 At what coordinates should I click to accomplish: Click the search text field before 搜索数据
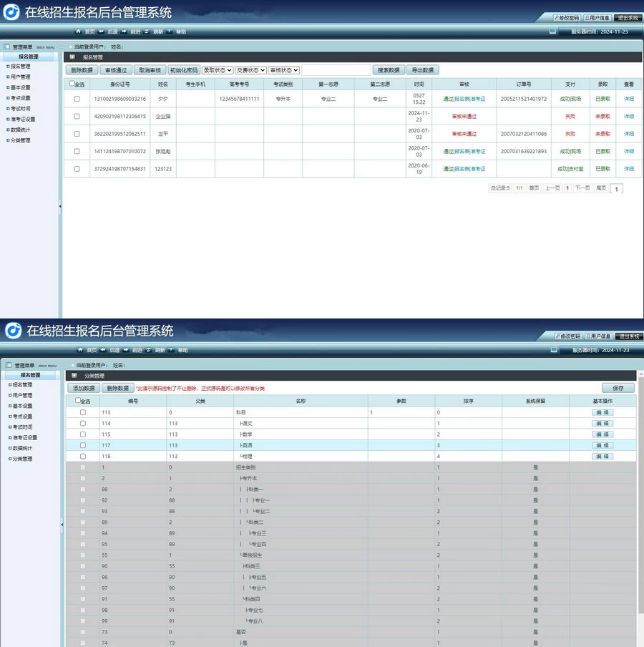(336, 70)
